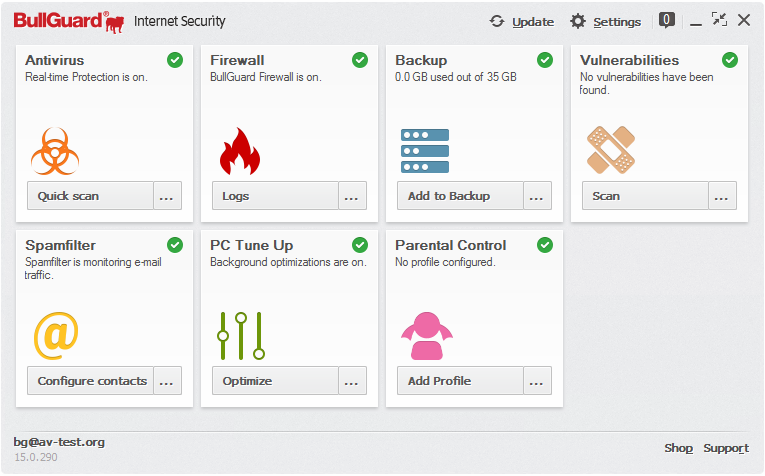Image resolution: width=765 pixels, height=476 pixels.
Task: Click the Vulnerabilities bandage icon
Action: point(610,150)
